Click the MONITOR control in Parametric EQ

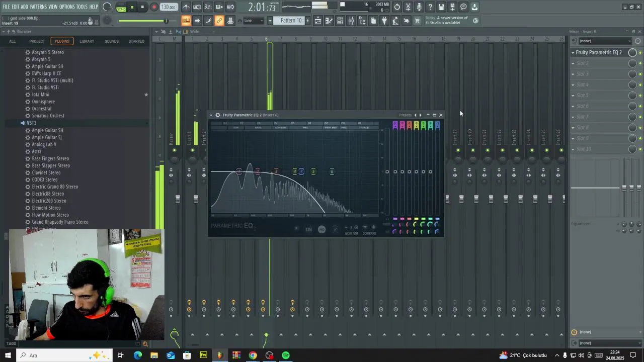(x=352, y=233)
